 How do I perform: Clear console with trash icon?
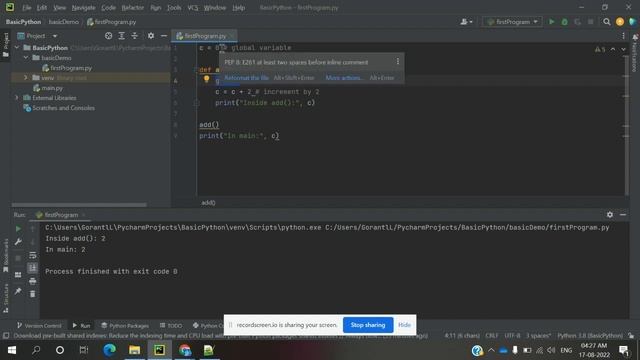click(x=33, y=294)
